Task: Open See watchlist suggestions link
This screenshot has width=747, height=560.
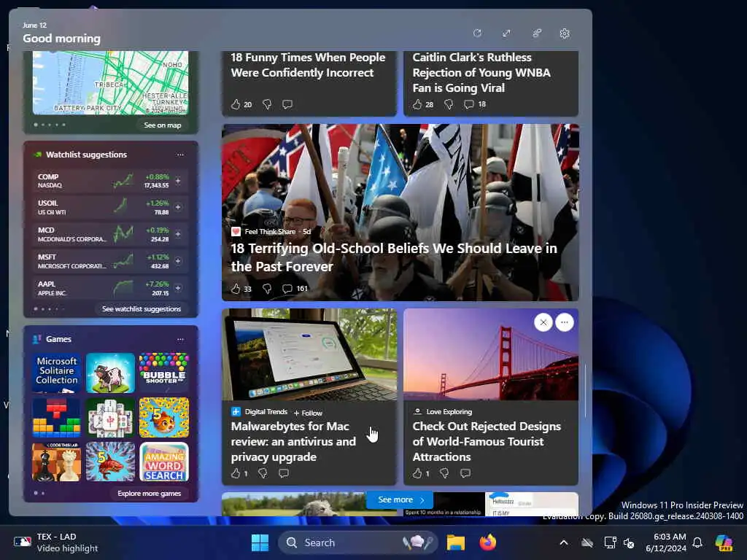Action: pyautogui.click(x=142, y=309)
